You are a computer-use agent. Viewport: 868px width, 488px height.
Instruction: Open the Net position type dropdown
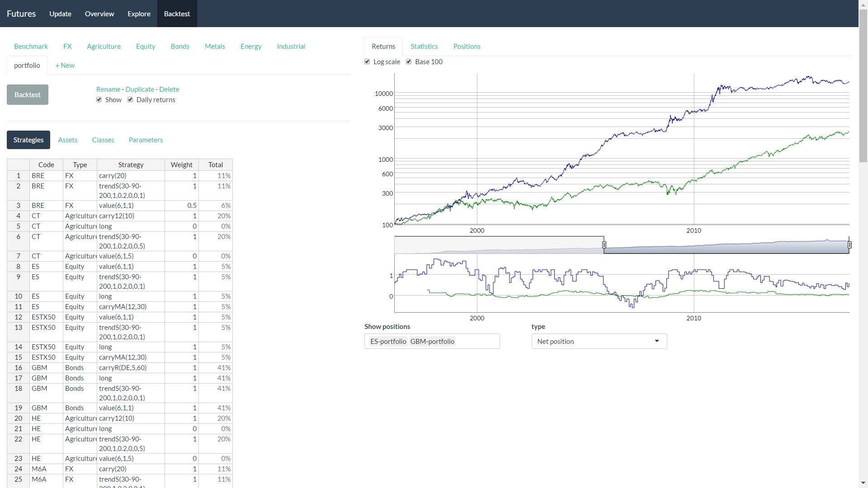tap(599, 342)
